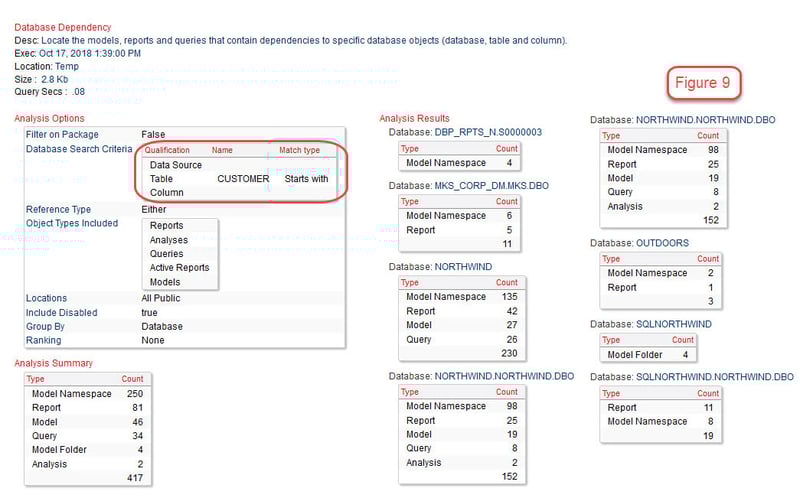Click the '230' NORTHWIND total
This screenshot has height=498, width=800.
[x=510, y=353]
